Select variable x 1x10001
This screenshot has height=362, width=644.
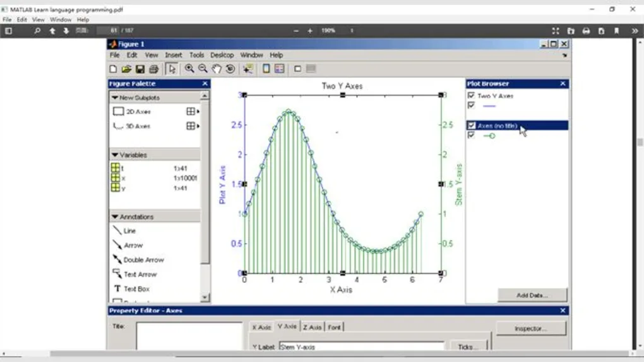155,178
